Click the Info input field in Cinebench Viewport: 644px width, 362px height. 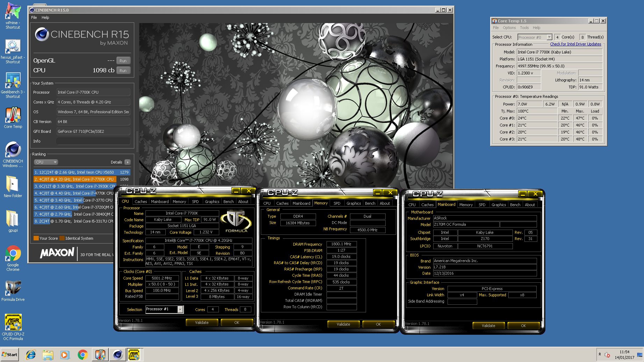point(93,141)
